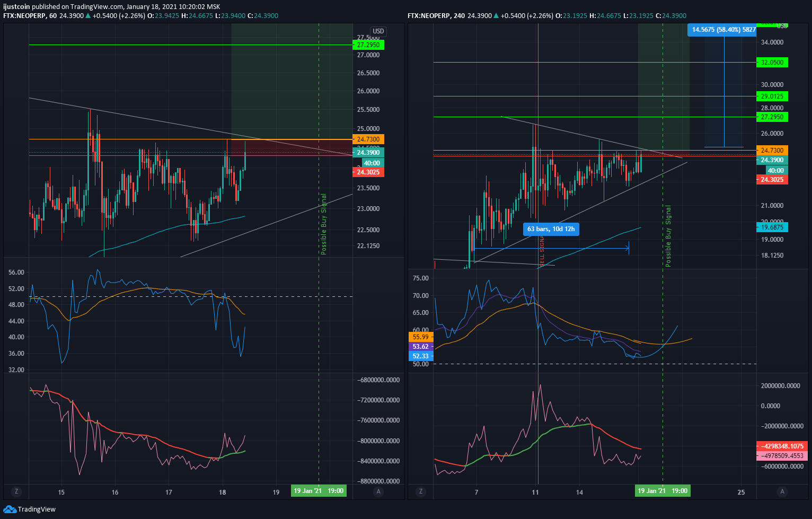Image resolution: width=812 pixels, height=519 pixels.
Task: Select the orange 24.7300 price label on the right chart
Action: tap(772, 151)
